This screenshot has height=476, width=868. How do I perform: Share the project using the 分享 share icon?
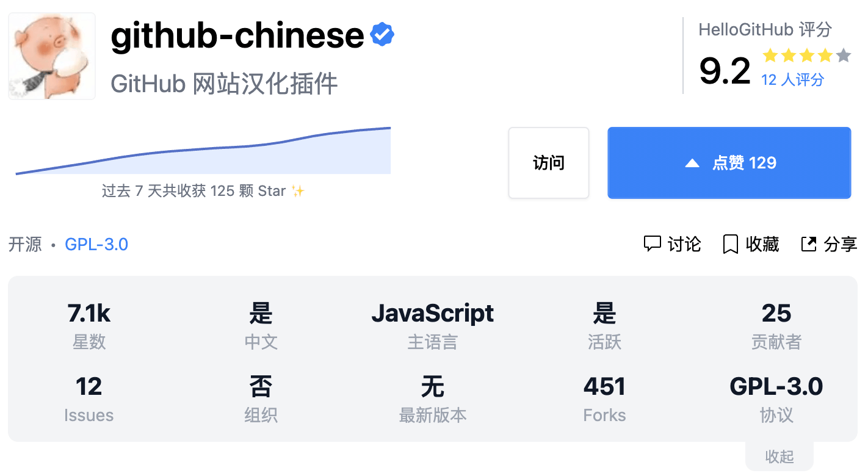(x=809, y=243)
